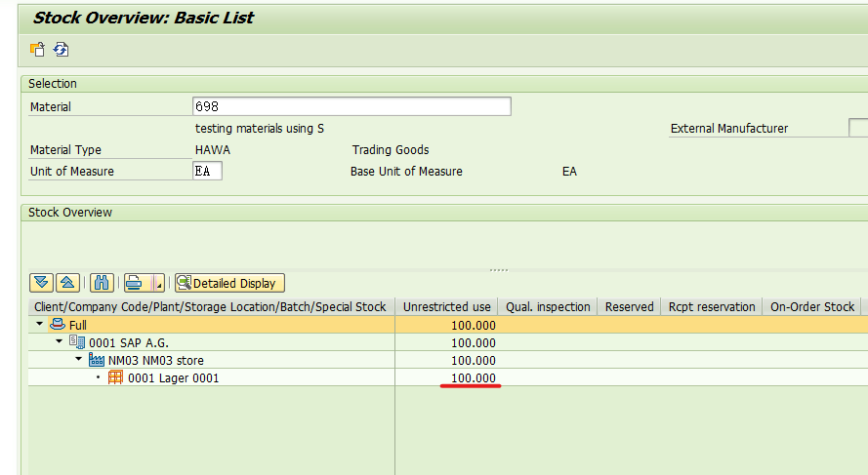The image size is (868, 475).
Task: Click the HAWA material type value
Action: click(x=213, y=150)
